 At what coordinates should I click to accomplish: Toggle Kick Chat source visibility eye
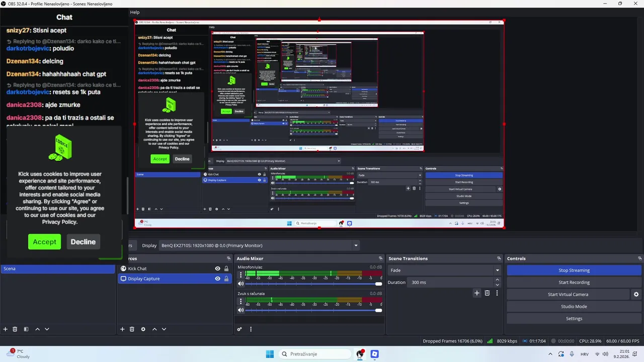217,268
